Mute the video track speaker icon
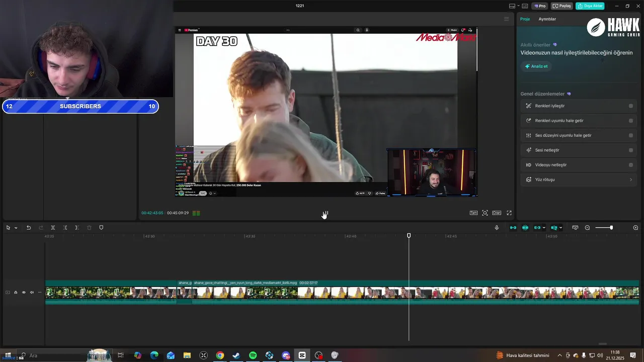644x362 pixels. [x=32, y=292]
